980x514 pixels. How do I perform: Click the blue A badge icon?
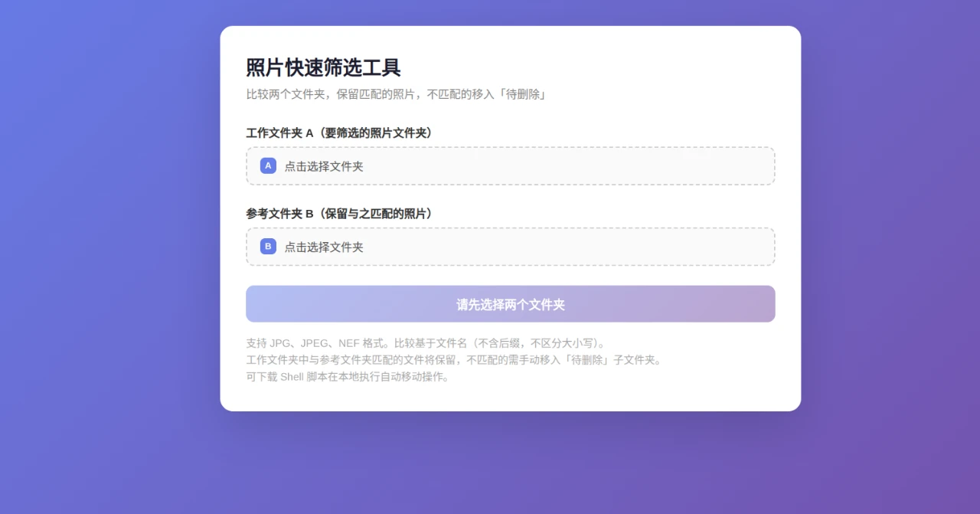pyautogui.click(x=268, y=165)
